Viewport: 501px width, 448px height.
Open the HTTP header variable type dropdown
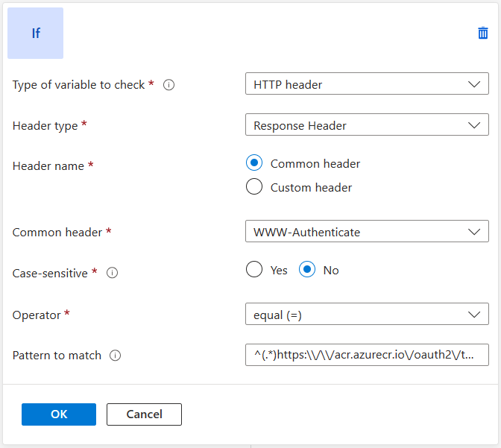point(366,84)
